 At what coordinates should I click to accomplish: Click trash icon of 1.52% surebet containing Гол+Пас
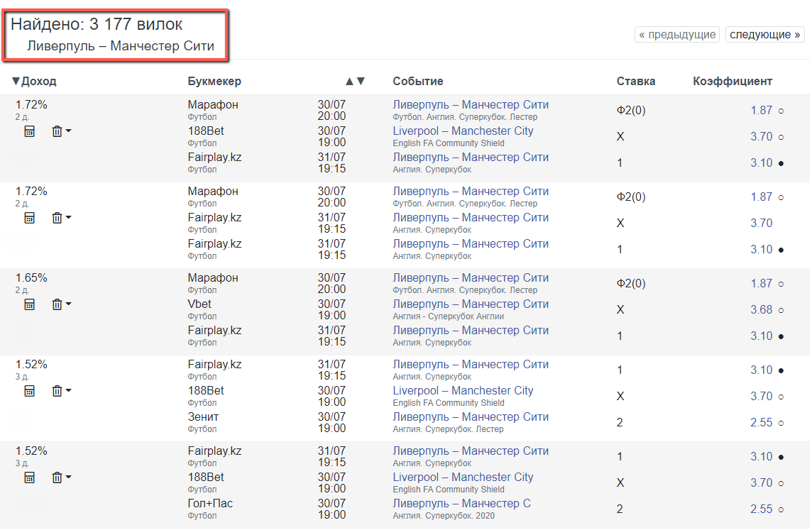click(57, 477)
